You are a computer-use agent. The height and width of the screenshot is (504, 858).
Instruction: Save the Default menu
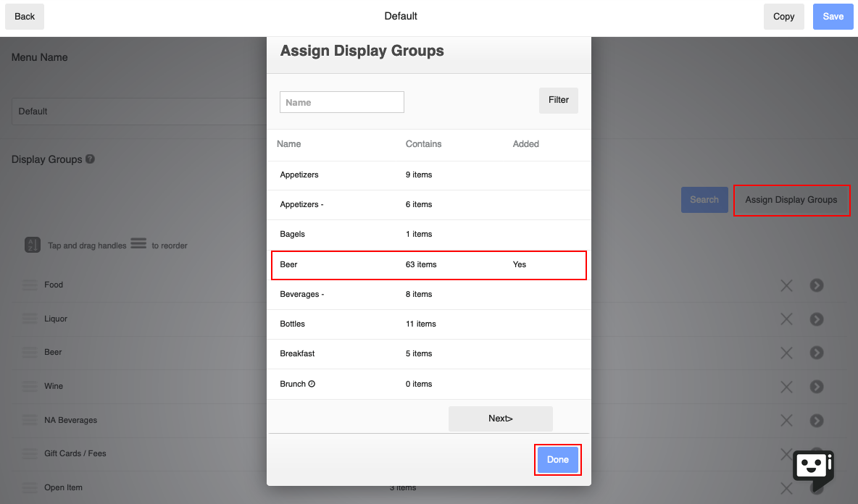click(x=833, y=16)
